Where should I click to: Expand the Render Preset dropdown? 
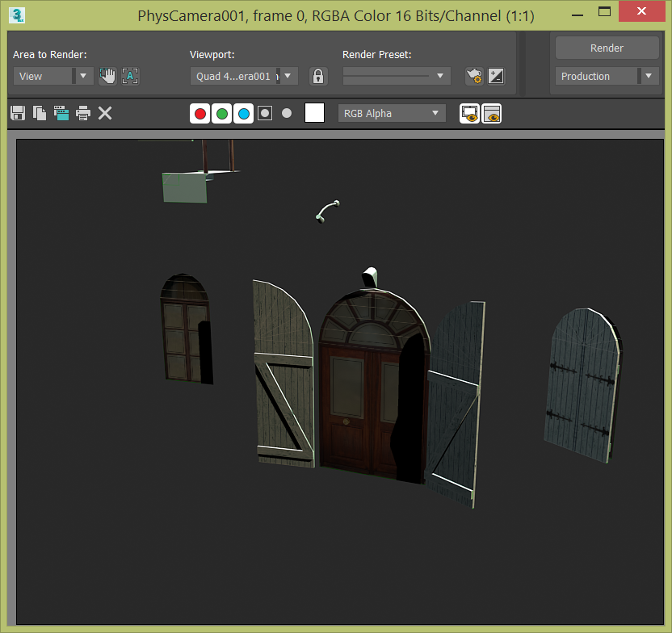pos(439,75)
